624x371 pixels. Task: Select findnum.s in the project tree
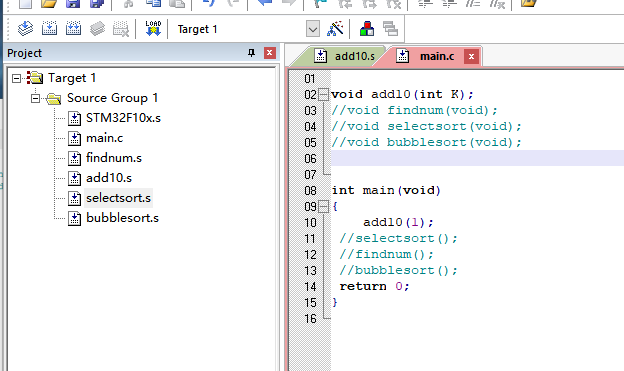[114, 158]
